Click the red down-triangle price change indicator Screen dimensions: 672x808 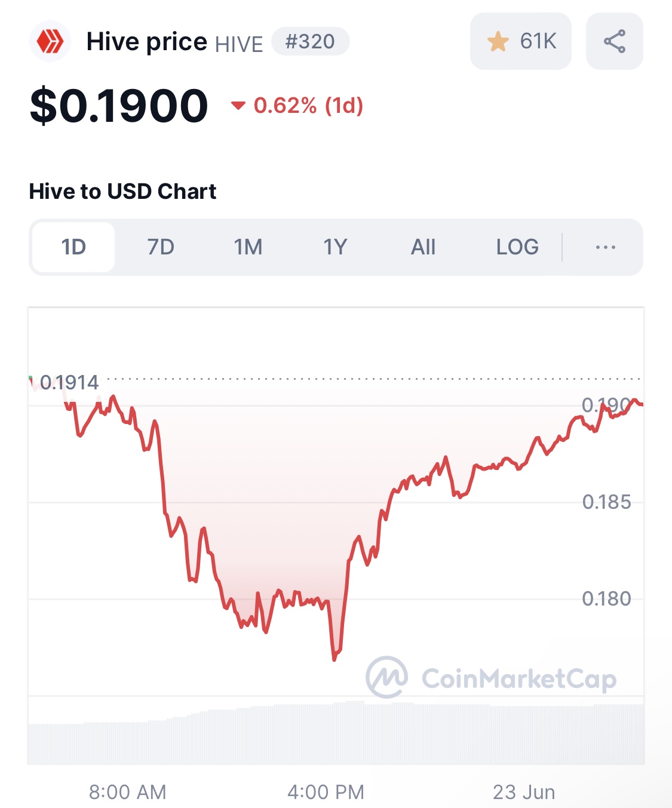pyautogui.click(x=238, y=106)
